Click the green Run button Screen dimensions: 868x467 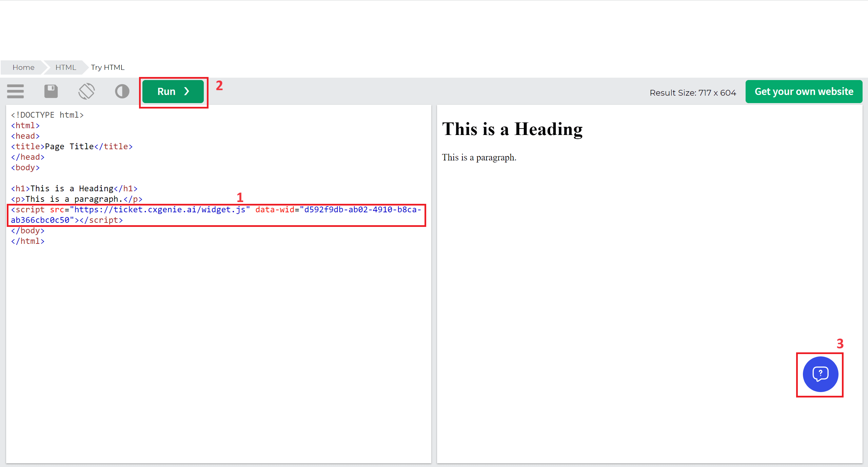click(173, 92)
